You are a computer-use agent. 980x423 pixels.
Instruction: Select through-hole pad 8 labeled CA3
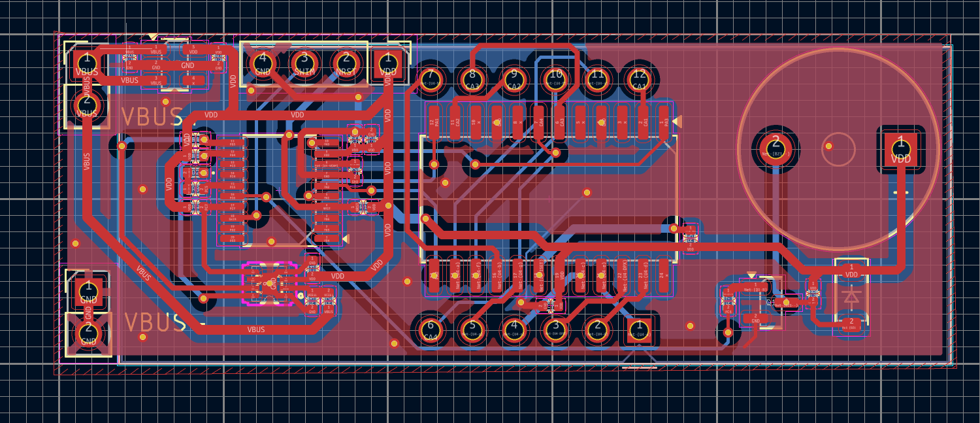[x=472, y=79]
